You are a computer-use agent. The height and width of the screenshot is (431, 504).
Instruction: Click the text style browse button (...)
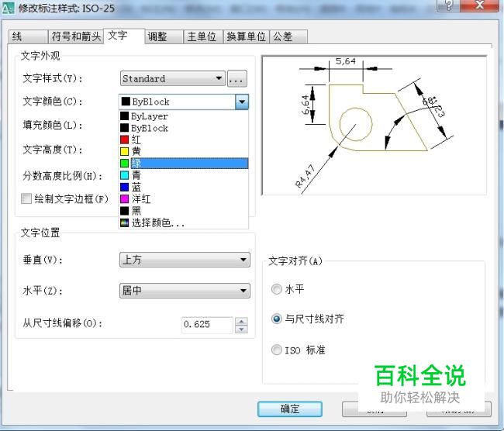[237, 79]
